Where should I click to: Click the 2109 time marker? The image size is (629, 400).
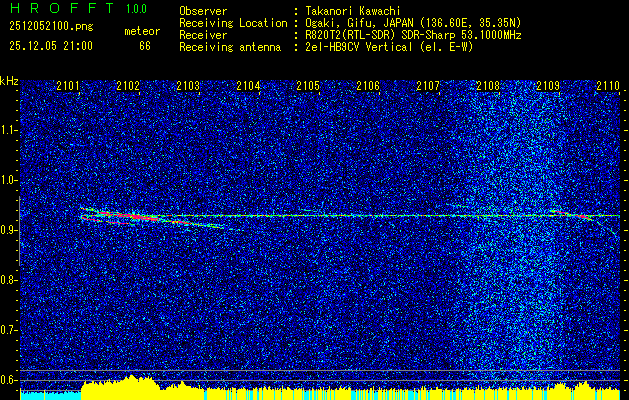tap(548, 85)
